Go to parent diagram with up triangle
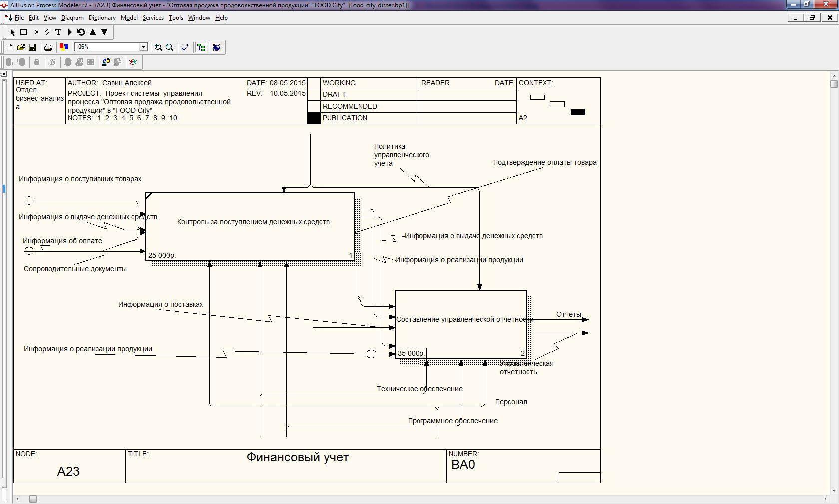This screenshot has height=504, width=839. coord(93,32)
